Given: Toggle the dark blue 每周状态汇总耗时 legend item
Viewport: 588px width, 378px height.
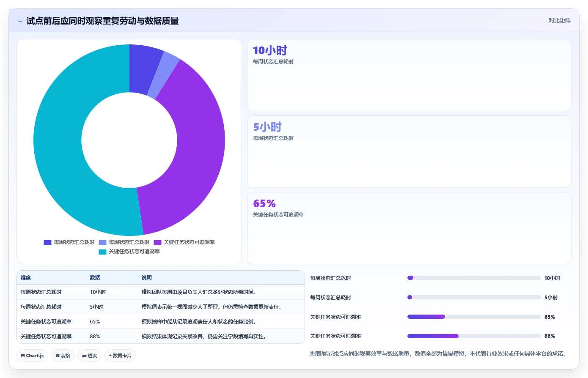Looking at the screenshot, I should 69,242.
